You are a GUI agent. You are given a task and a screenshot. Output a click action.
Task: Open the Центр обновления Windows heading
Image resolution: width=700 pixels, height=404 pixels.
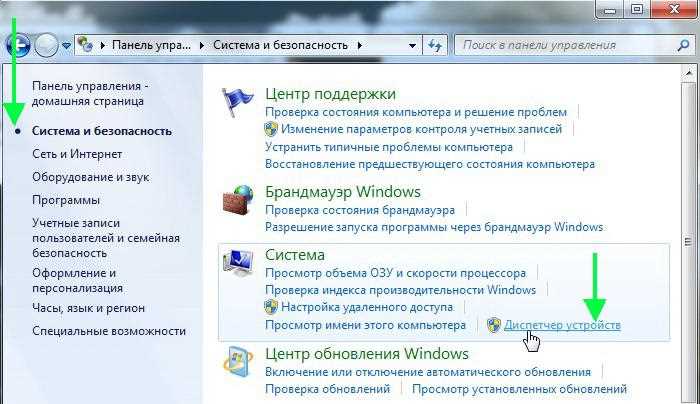(367, 354)
